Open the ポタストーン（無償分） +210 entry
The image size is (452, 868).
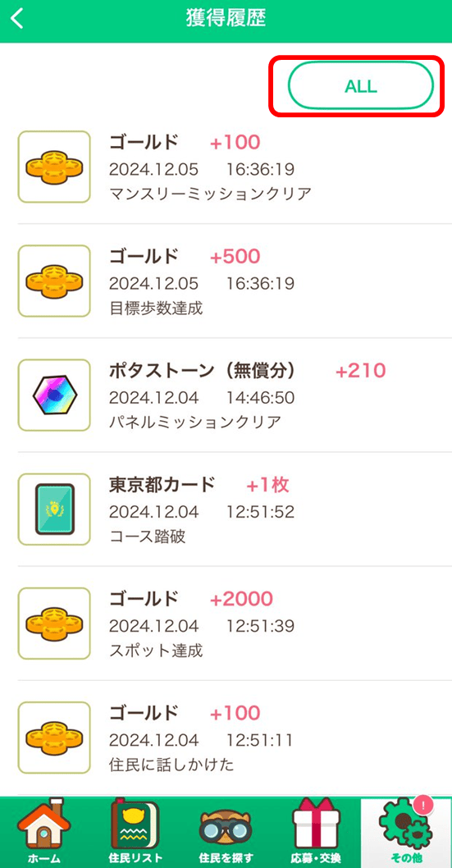[x=226, y=395]
